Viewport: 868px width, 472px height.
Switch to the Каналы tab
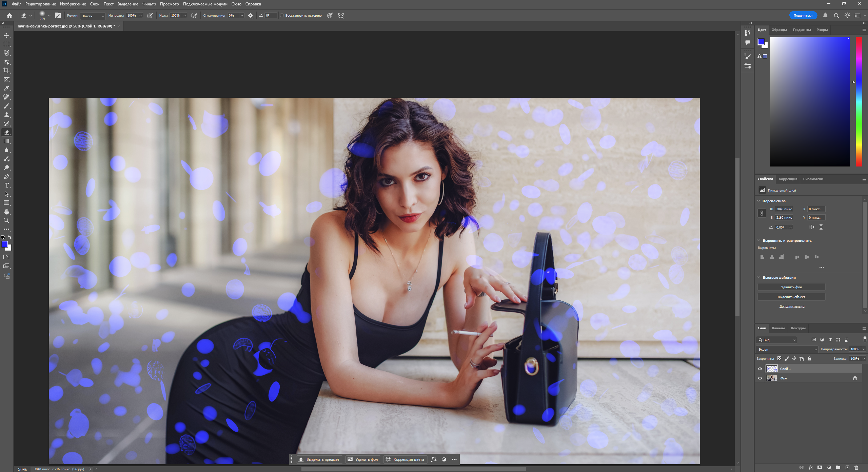pos(778,328)
